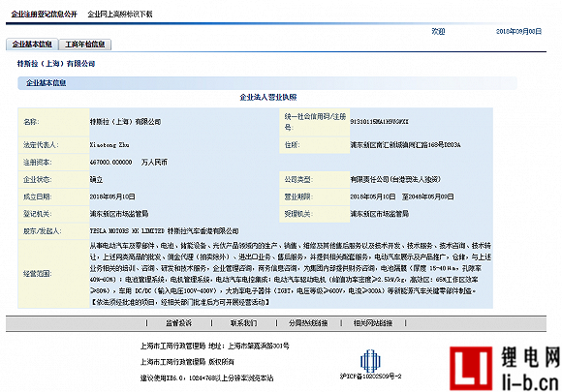Click the 上海市工商行政管理局 address line
This screenshot has height=392, width=562.
click(215, 346)
